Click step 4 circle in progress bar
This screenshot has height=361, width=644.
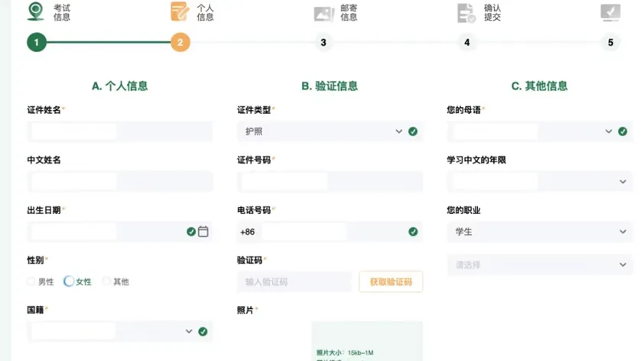[x=467, y=43]
